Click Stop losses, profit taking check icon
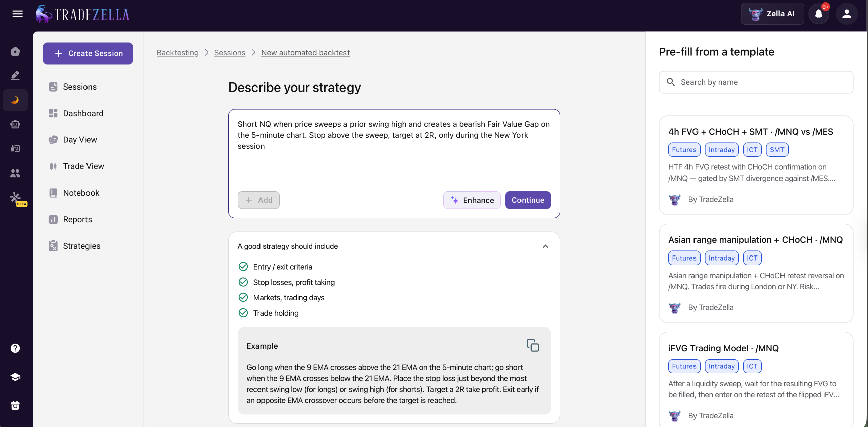 point(243,282)
